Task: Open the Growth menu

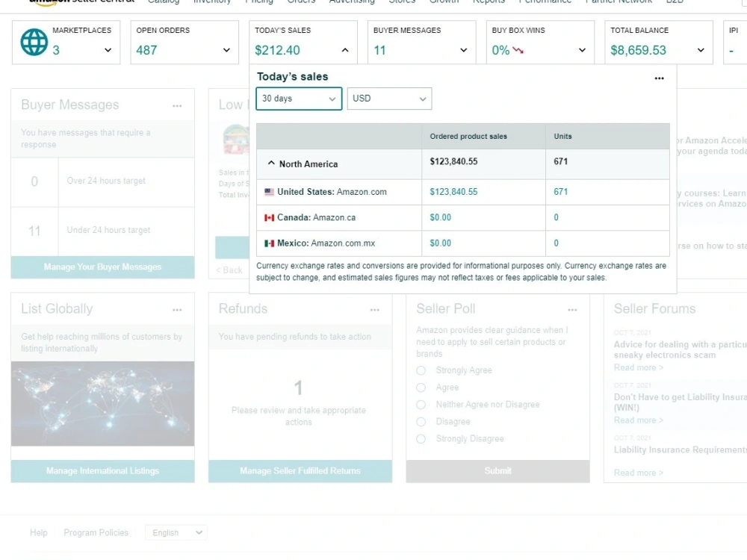Action: [444, 1]
